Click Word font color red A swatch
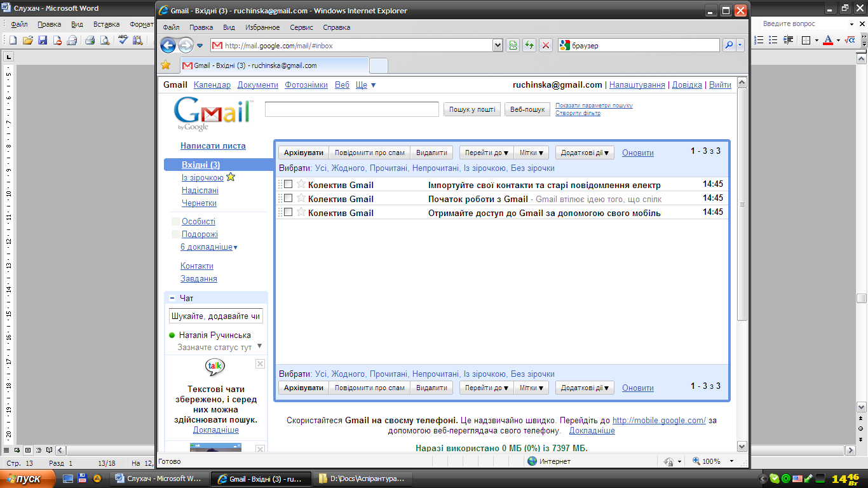This screenshot has height=488, width=868. pos(828,40)
